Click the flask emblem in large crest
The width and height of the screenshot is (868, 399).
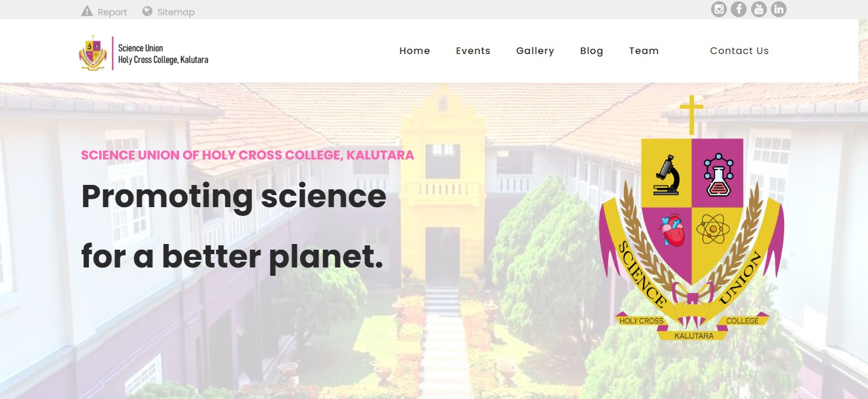tap(718, 173)
